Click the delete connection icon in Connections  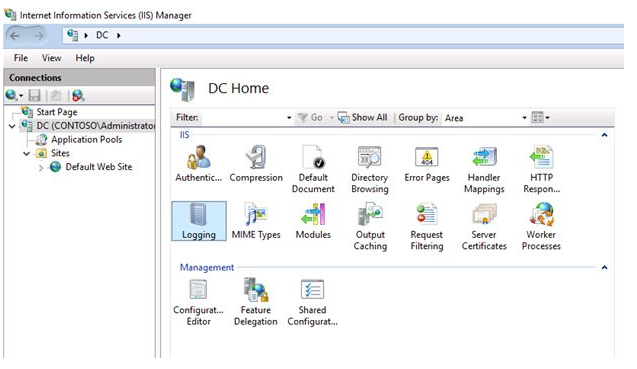[78, 96]
